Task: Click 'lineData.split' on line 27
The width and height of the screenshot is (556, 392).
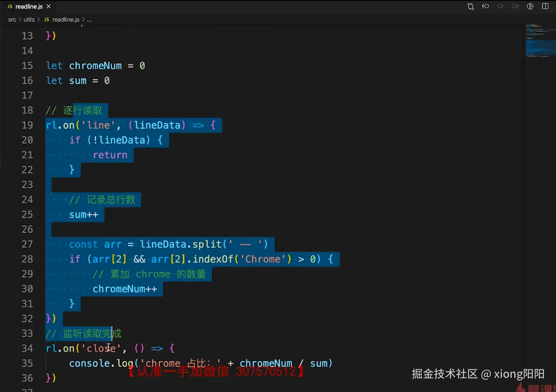Action: pos(181,244)
